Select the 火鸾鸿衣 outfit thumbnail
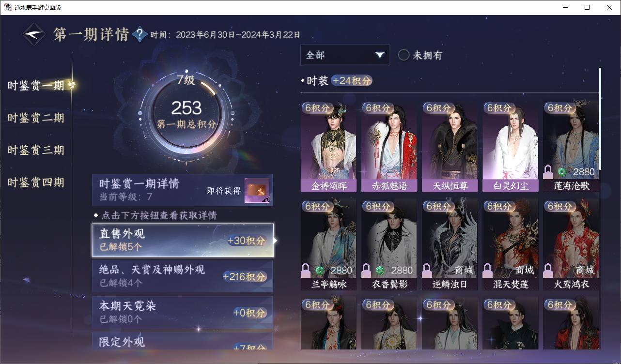Viewport: 621px width, 364px height. click(x=571, y=244)
